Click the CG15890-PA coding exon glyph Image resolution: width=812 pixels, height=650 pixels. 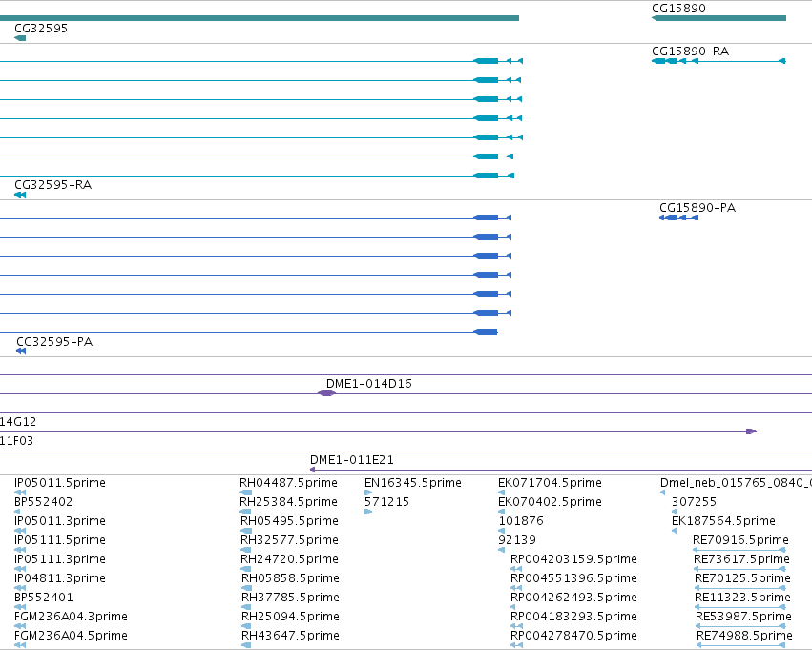point(679,218)
